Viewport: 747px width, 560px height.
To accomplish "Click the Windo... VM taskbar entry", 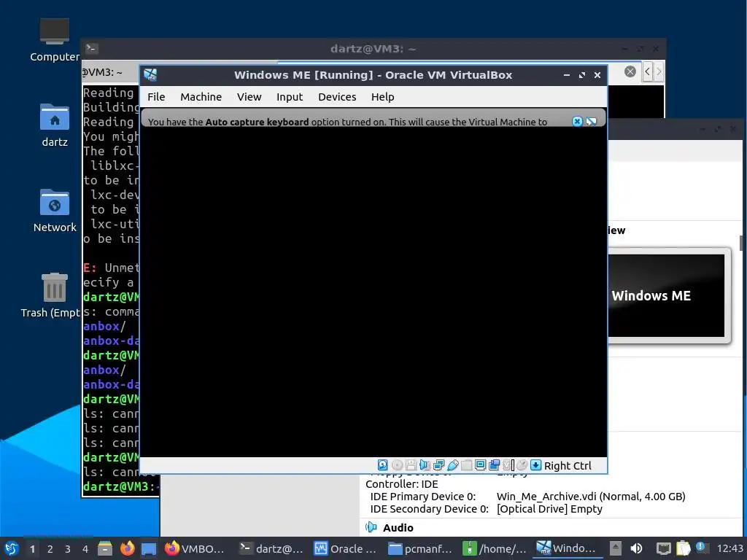I will click(566, 548).
